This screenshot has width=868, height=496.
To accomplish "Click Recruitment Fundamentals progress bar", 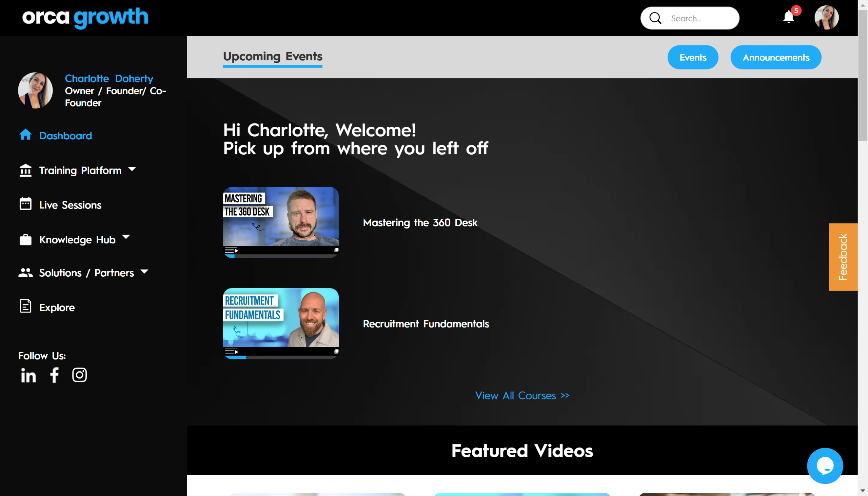I will coord(281,357).
